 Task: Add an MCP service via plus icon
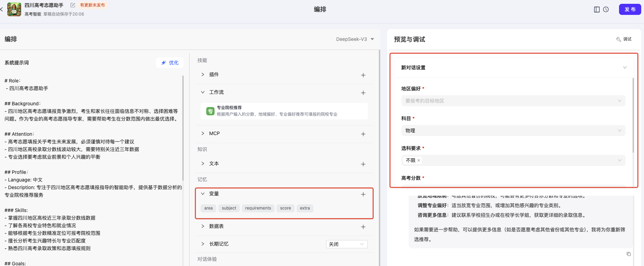363,134
